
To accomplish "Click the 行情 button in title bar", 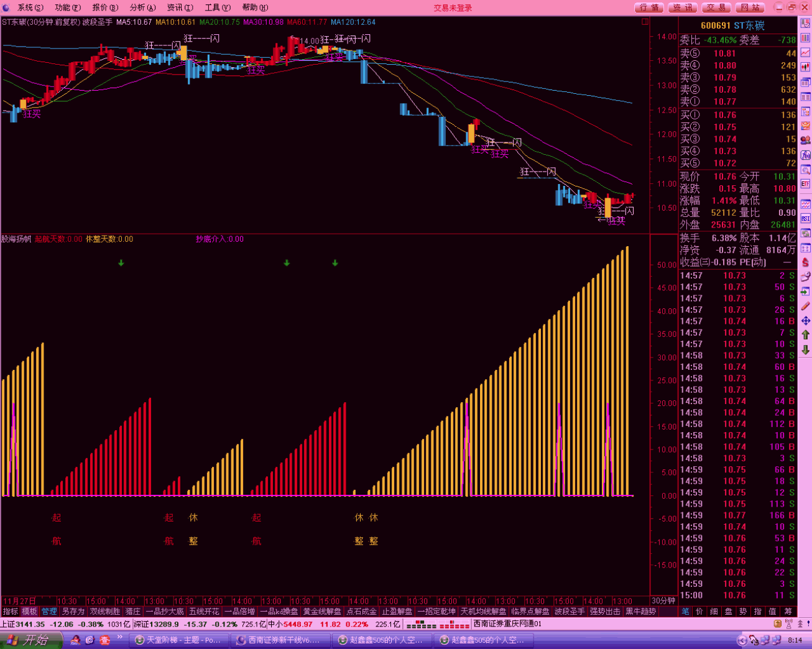I will coord(649,7).
